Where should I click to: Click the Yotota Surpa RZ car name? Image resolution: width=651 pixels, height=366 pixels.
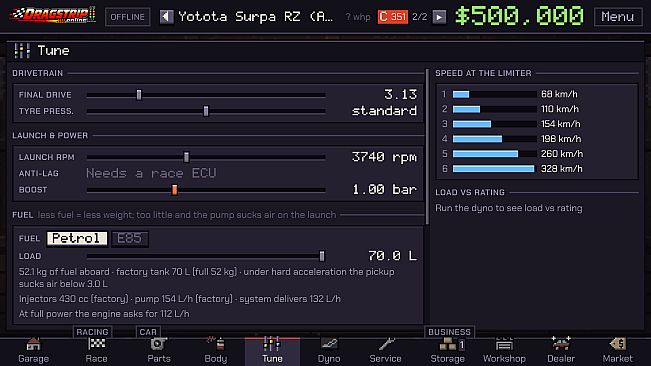tap(256, 17)
